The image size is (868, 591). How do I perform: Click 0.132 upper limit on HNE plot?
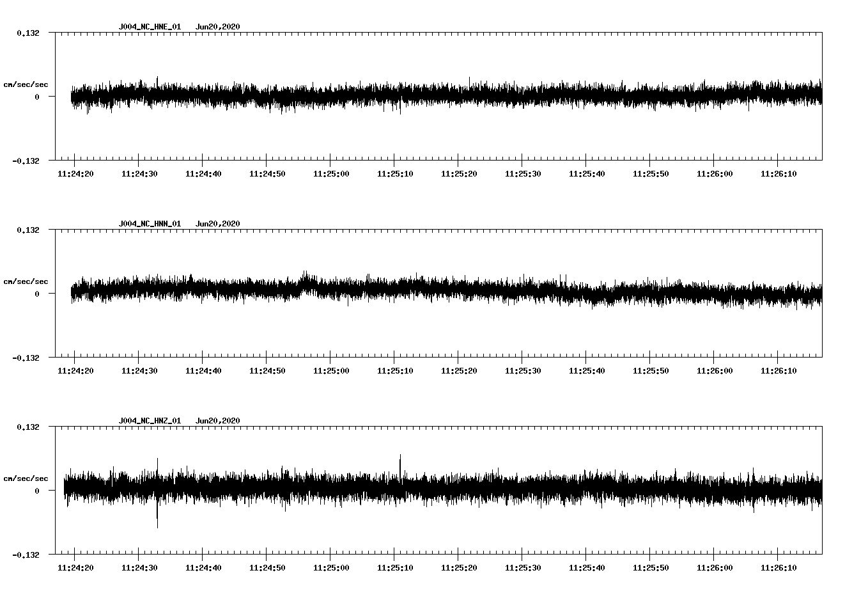(28, 33)
